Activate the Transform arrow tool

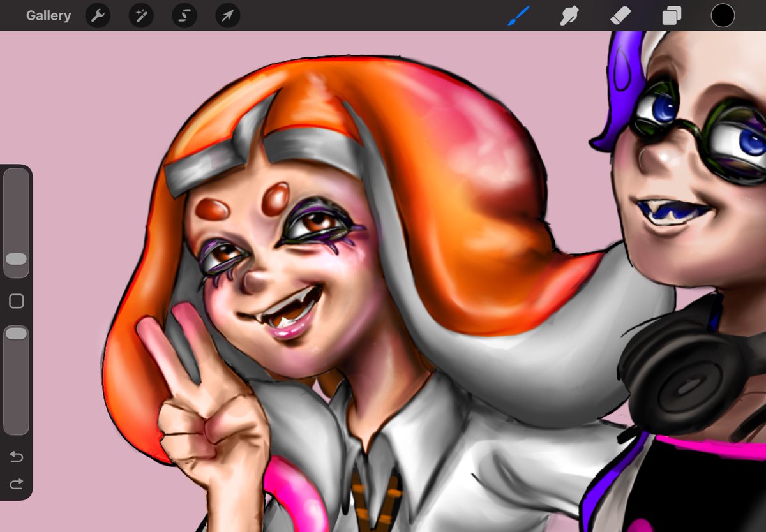click(228, 16)
